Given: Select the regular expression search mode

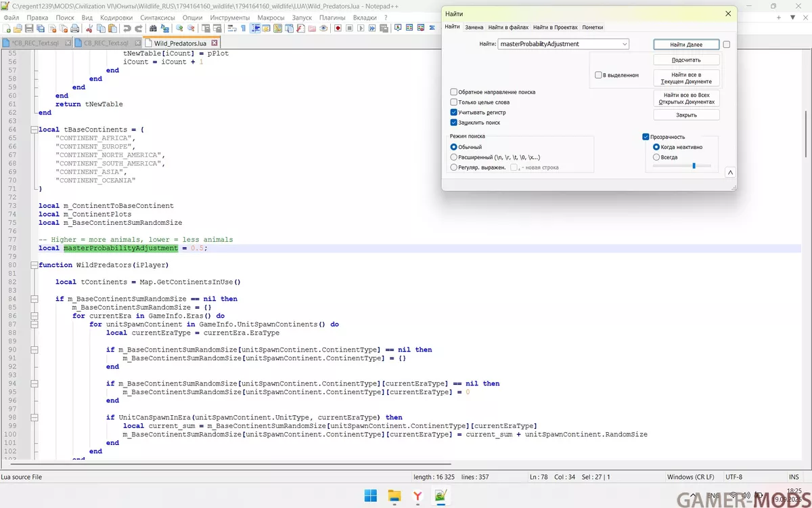Looking at the screenshot, I should click(453, 167).
